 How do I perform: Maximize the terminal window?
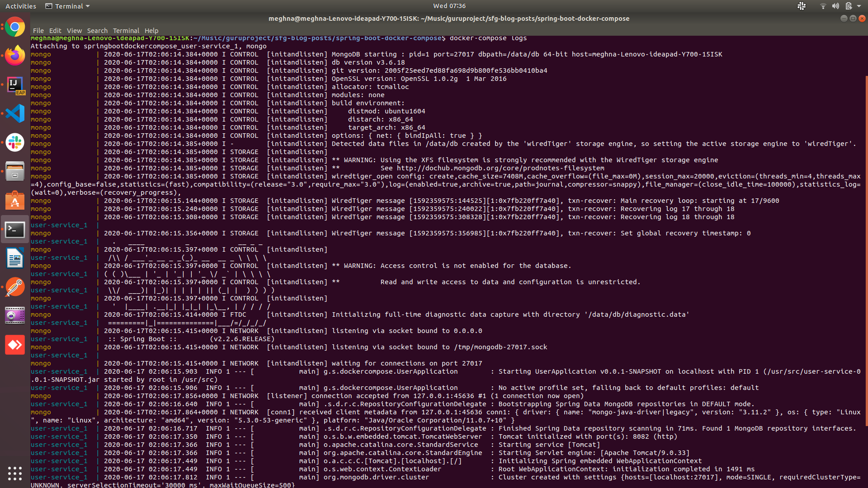(x=853, y=19)
